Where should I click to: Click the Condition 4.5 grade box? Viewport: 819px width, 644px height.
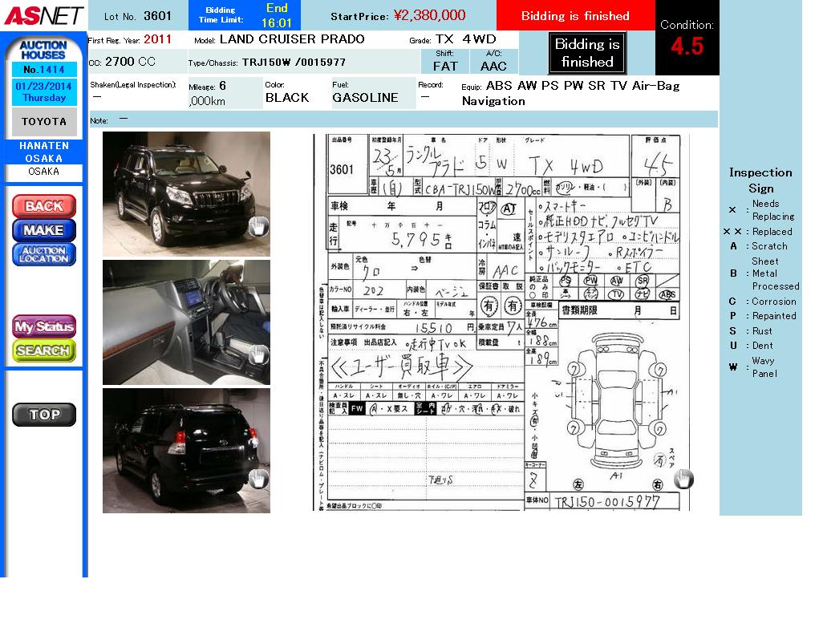[687, 38]
